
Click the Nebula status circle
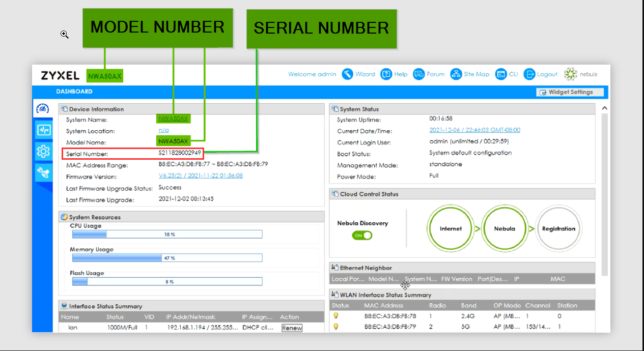(x=505, y=229)
